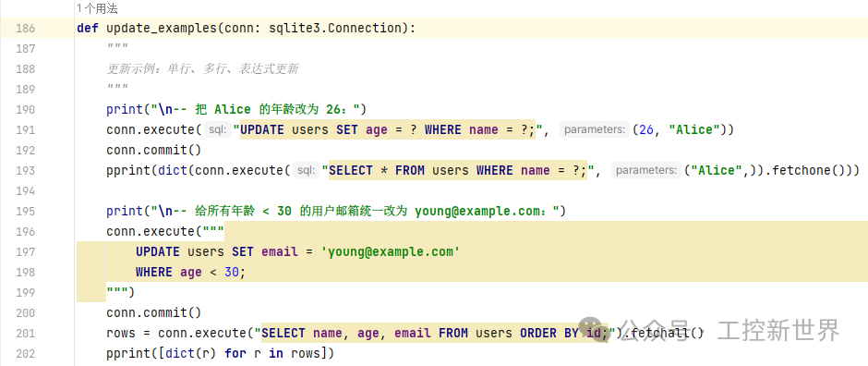
Task: Click conn.commit() on line 200
Action: (x=154, y=312)
